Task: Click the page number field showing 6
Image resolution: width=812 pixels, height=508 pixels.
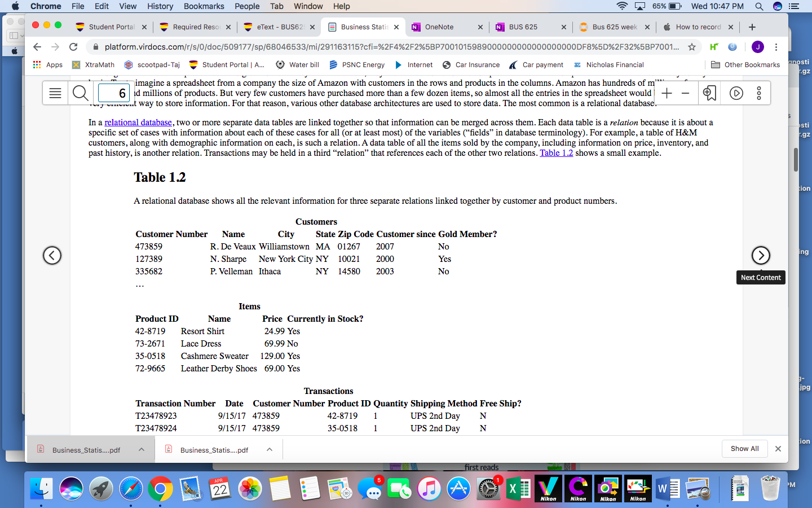Action: (x=114, y=93)
